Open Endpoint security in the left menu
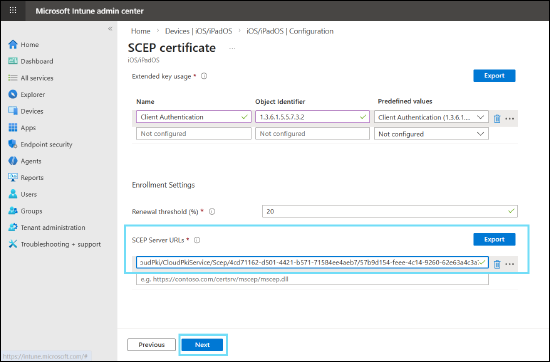The image size is (550, 362). pyautogui.click(x=46, y=145)
